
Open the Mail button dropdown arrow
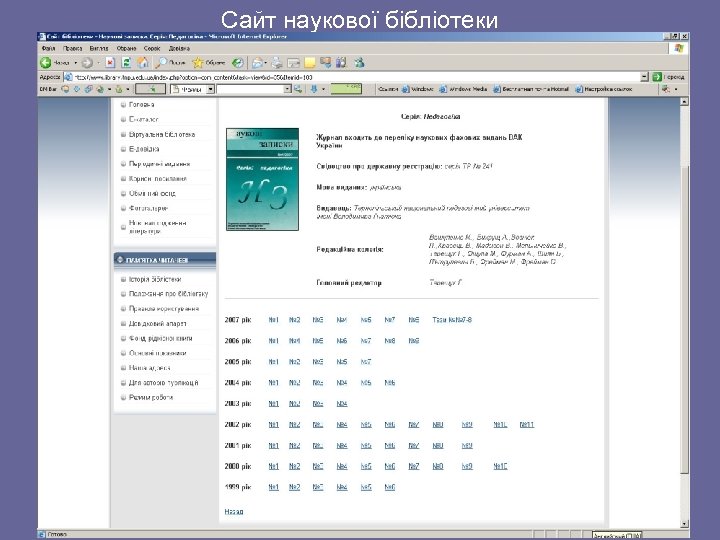pos(266,62)
